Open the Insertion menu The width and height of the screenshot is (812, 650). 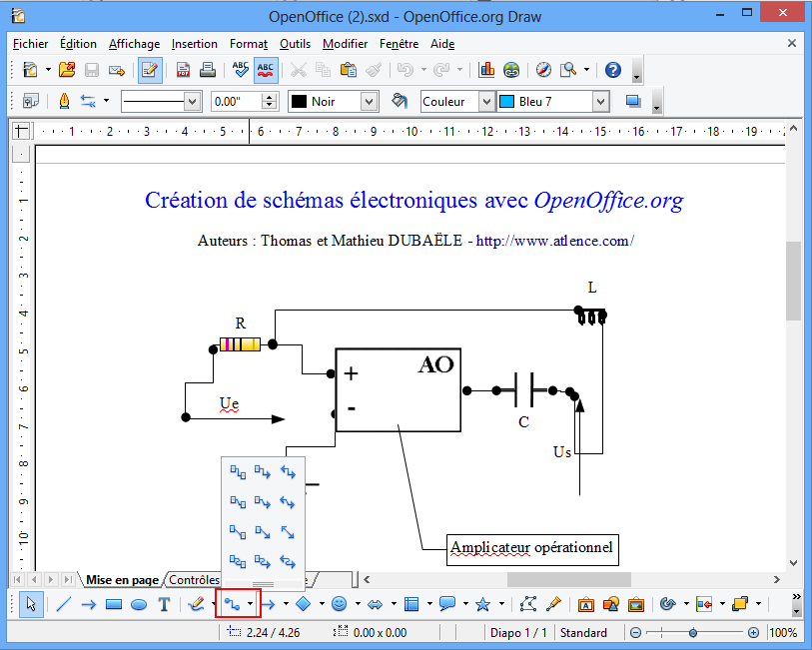[194, 44]
